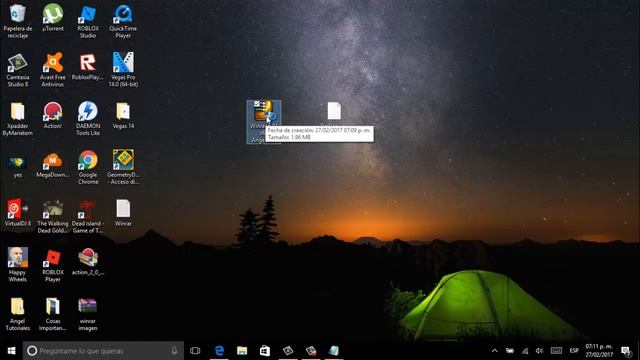
Task: Open the network tray icon
Action: tap(525, 351)
